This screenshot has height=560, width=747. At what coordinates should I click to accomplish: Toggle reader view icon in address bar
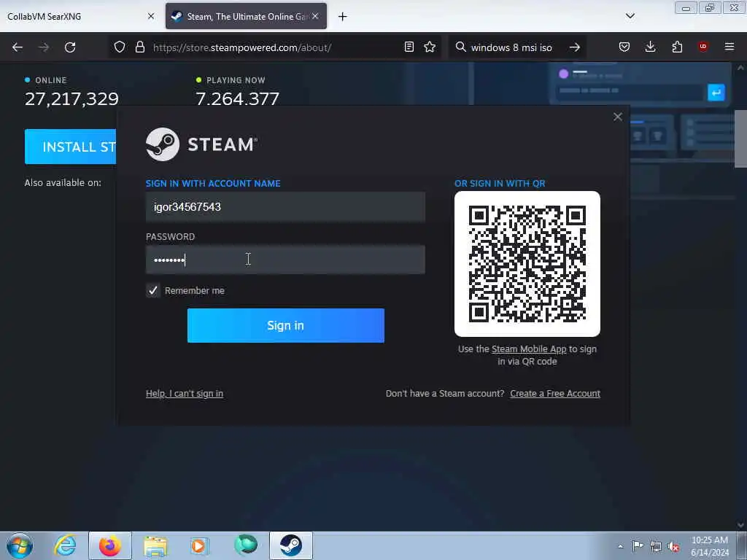point(409,47)
